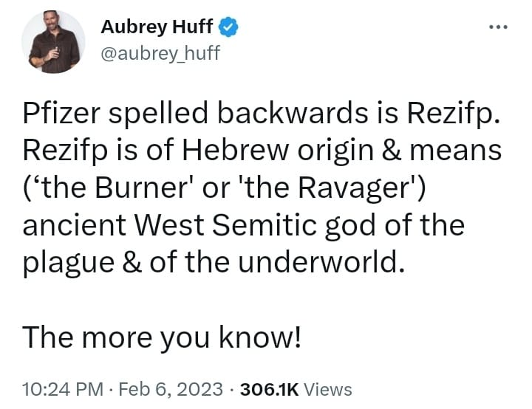Click the Aubrey Huff display name

pos(157,27)
